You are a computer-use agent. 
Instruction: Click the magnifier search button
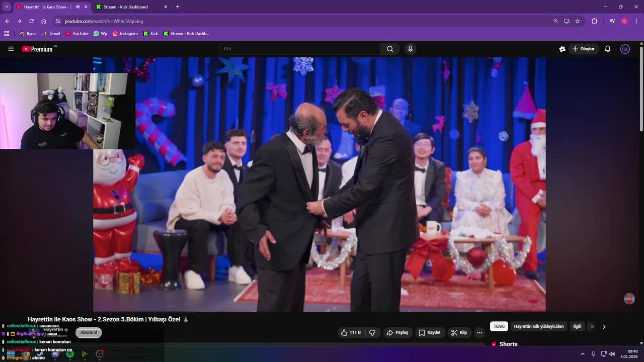tap(390, 49)
